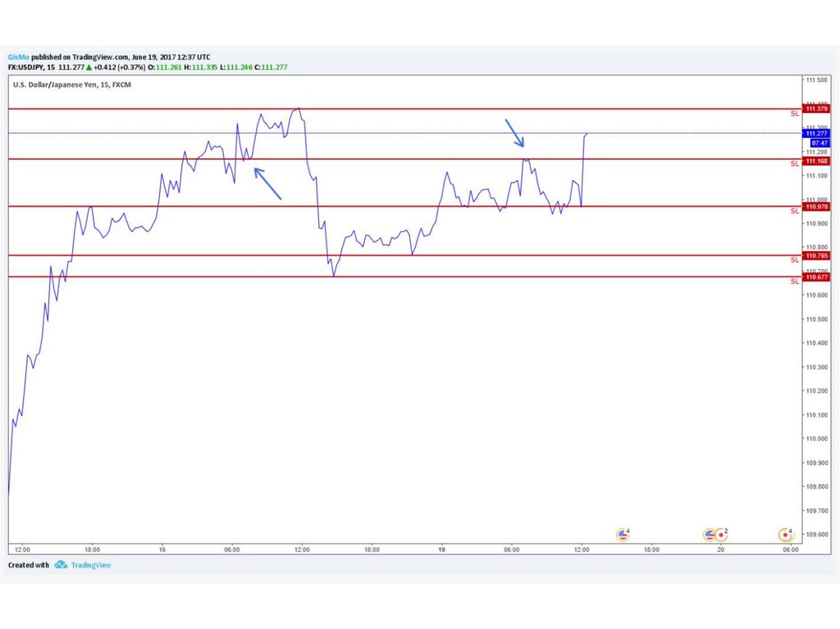Select the 111.379 red price label
Image resolution: width=840 pixels, height=629 pixels.
coord(817,109)
